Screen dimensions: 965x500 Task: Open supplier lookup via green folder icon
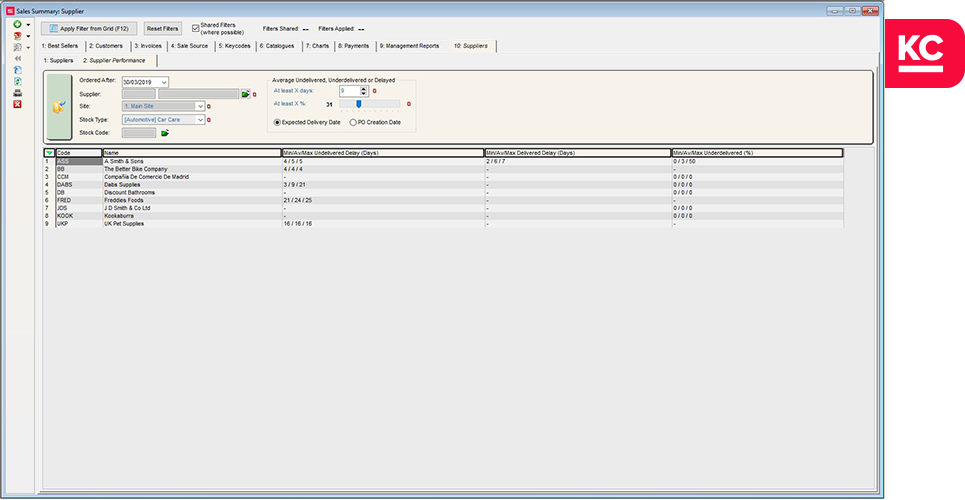click(246, 94)
